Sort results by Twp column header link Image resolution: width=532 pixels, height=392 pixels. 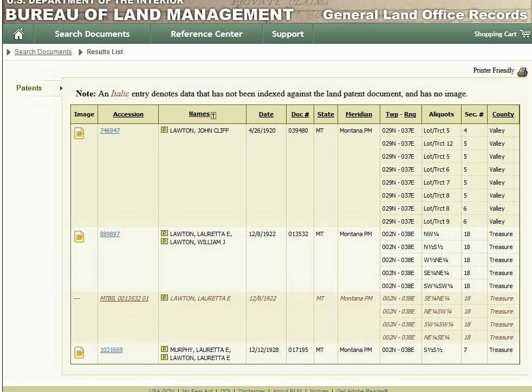[392, 115]
